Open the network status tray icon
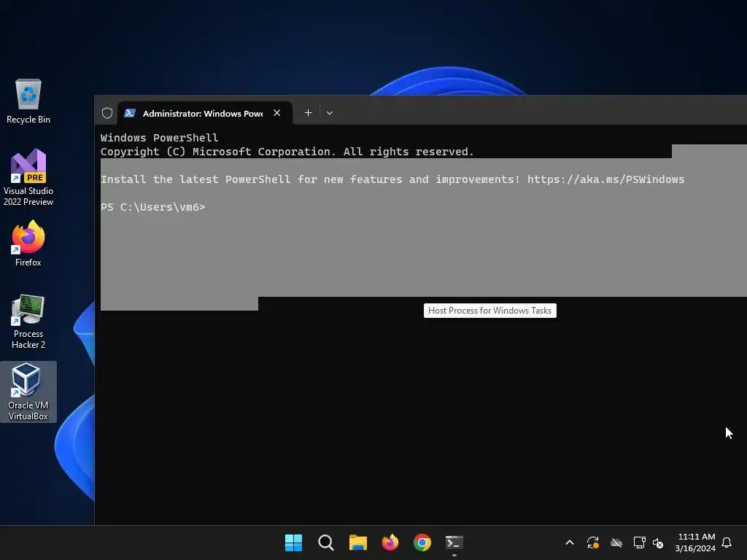The width and height of the screenshot is (747, 560). click(x=639, y=542)
